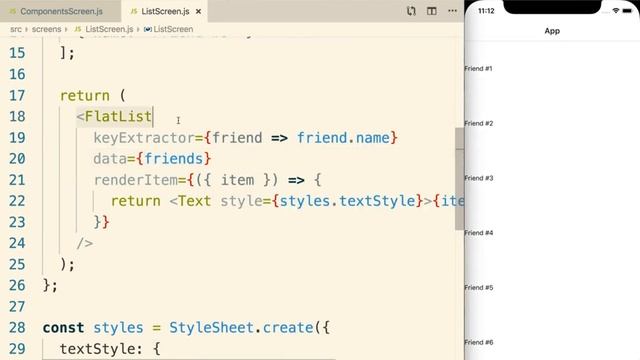640x360 pixels.
Task: Tap 'Friend #3' in the simulator list
Action: 479,178
